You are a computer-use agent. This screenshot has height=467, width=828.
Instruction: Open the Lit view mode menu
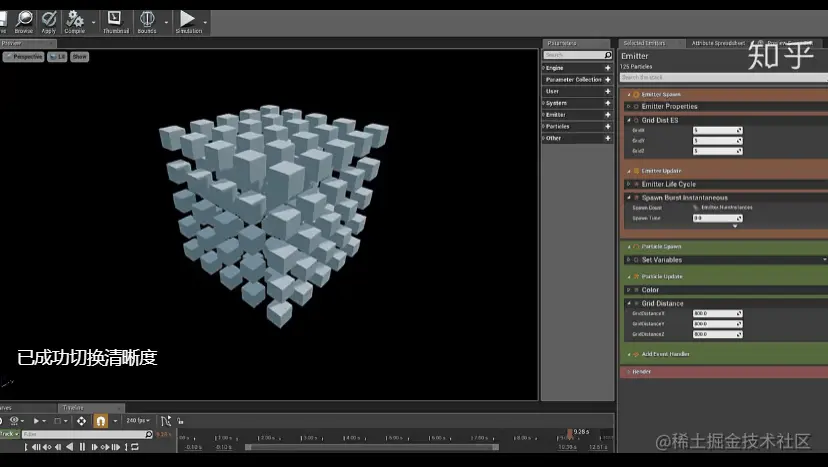[57, 57]
